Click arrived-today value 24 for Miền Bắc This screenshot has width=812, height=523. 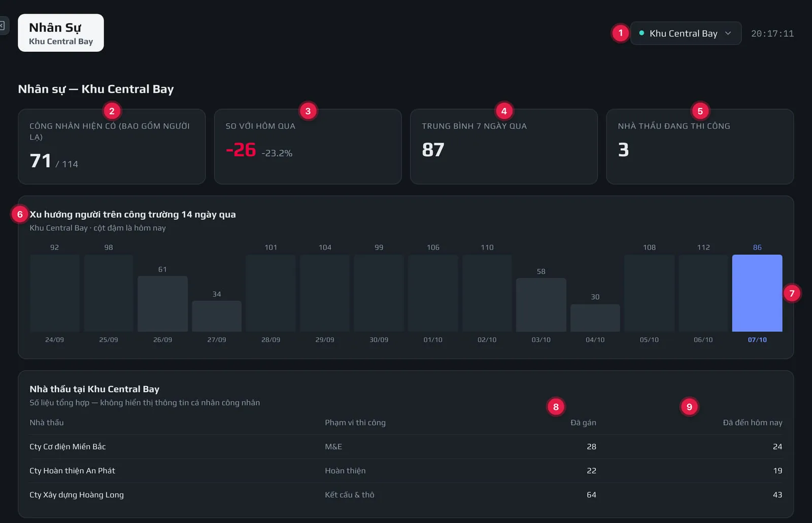(x=777, y=446)
